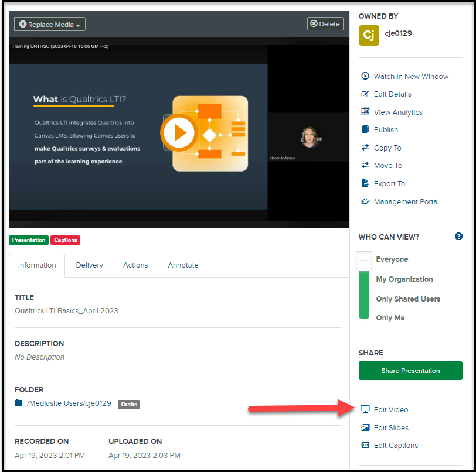
Task: Click the Publish link
Action: coord(386,130)
